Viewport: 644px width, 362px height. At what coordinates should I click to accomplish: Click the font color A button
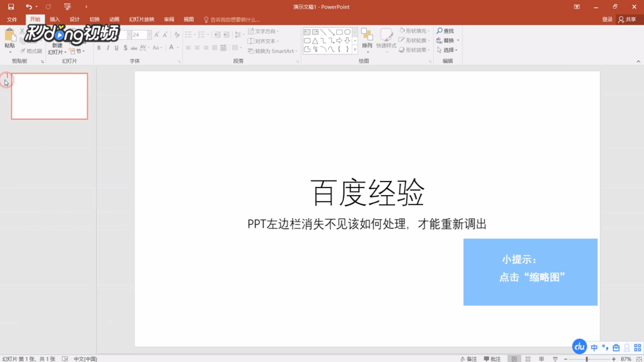172,48
